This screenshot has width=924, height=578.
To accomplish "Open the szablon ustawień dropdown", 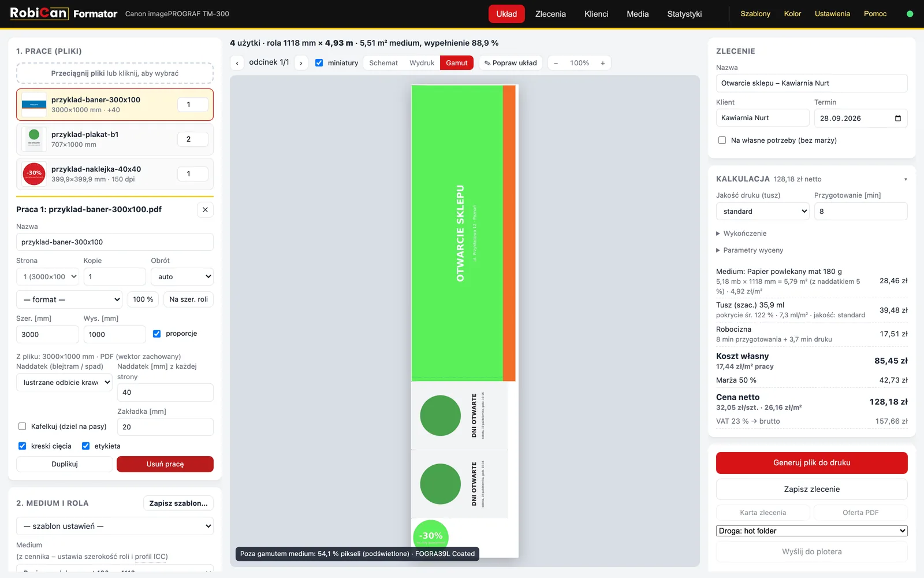I will click(115, 527).
